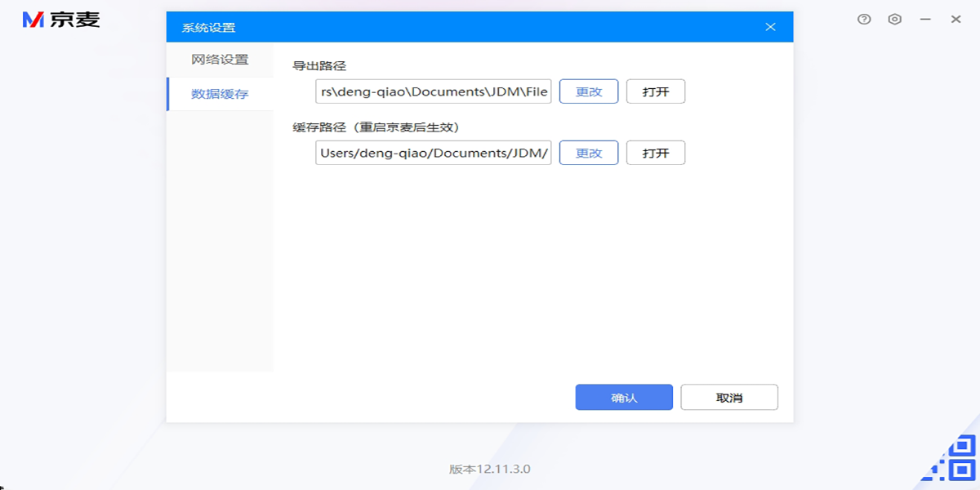980x490 pixels.
Task: Click the QR code login icon
Action: coord(954,459)
